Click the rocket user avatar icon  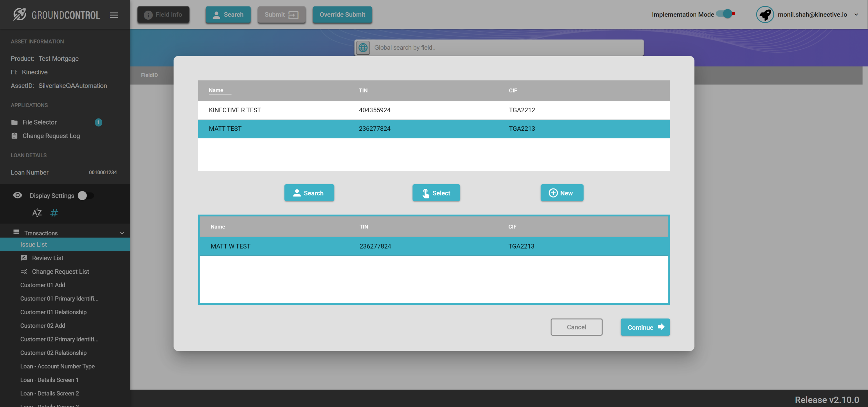point(765,15)
